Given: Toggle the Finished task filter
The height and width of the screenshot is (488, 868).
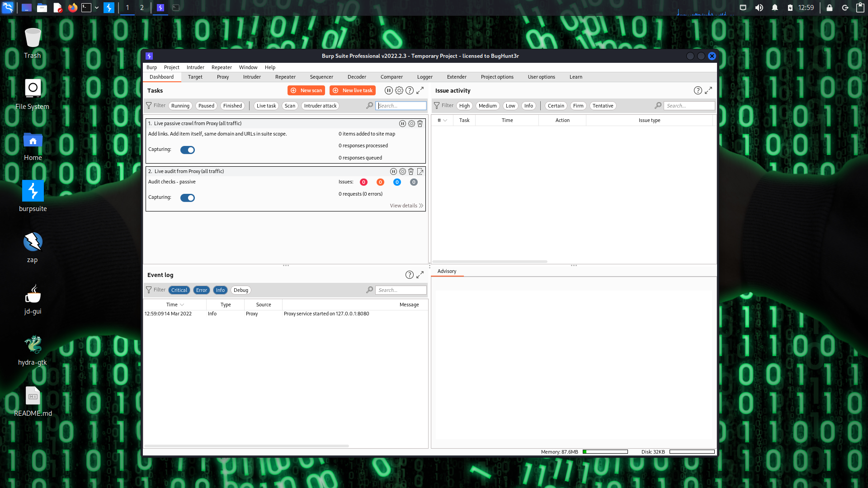Looking at the screenshot, I should point(232,106).
